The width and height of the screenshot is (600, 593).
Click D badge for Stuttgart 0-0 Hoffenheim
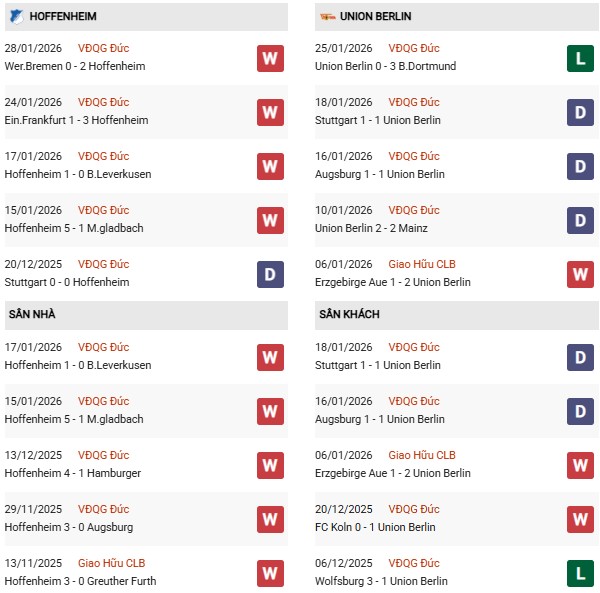pyautogui.click(x=270, y=274)
